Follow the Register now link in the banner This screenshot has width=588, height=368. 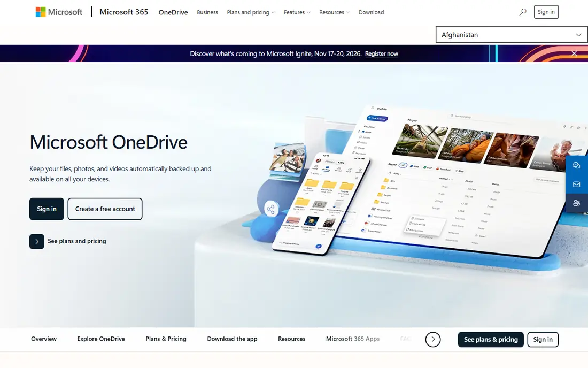coord(381,53)
